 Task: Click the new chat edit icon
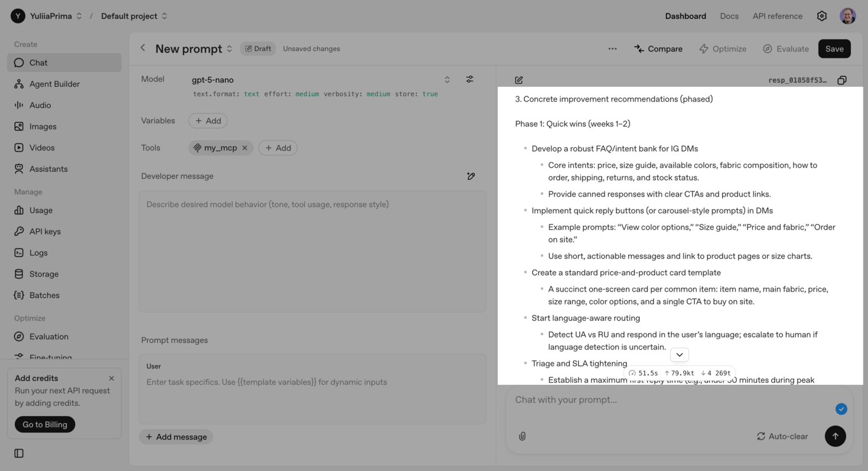[519, 80]
